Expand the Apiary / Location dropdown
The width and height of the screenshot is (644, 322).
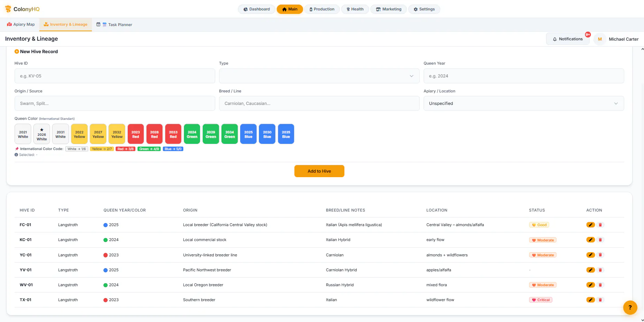point(524,104)
